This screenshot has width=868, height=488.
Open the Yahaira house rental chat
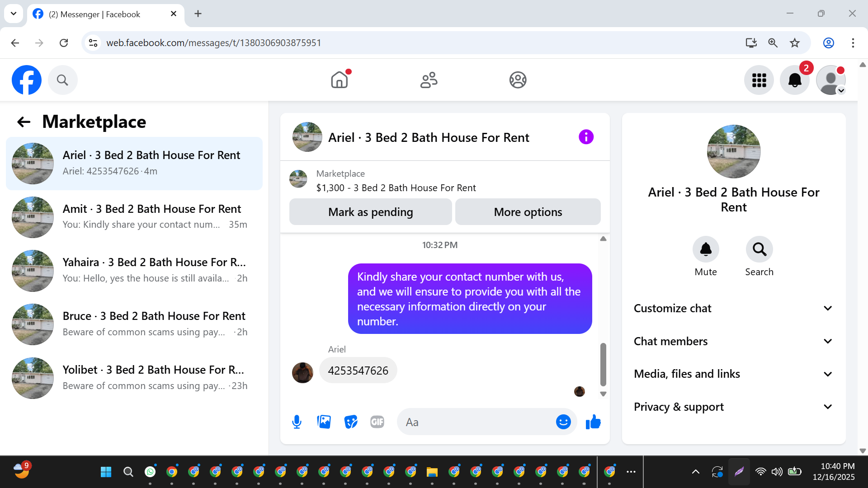point(134,271)
